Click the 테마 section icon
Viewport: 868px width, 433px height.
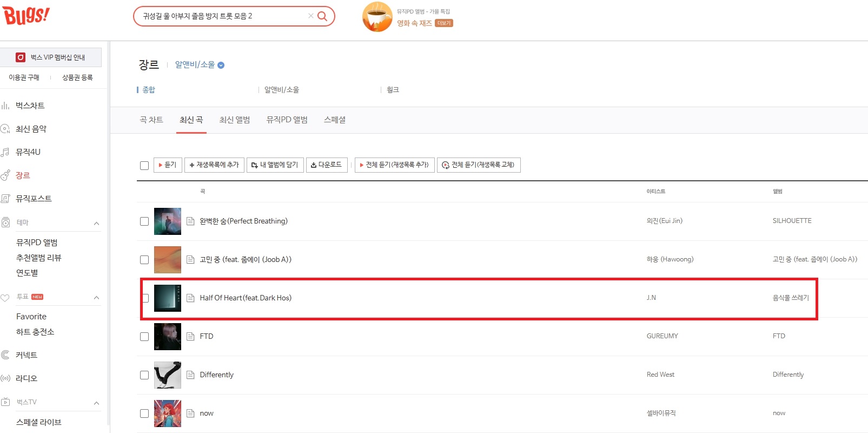click(x=5, y=222)
